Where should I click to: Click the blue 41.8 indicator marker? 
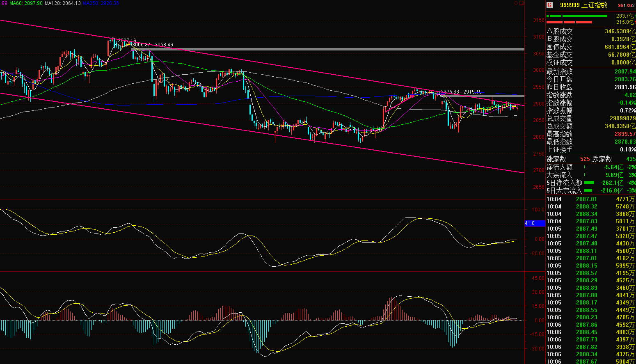535,223
